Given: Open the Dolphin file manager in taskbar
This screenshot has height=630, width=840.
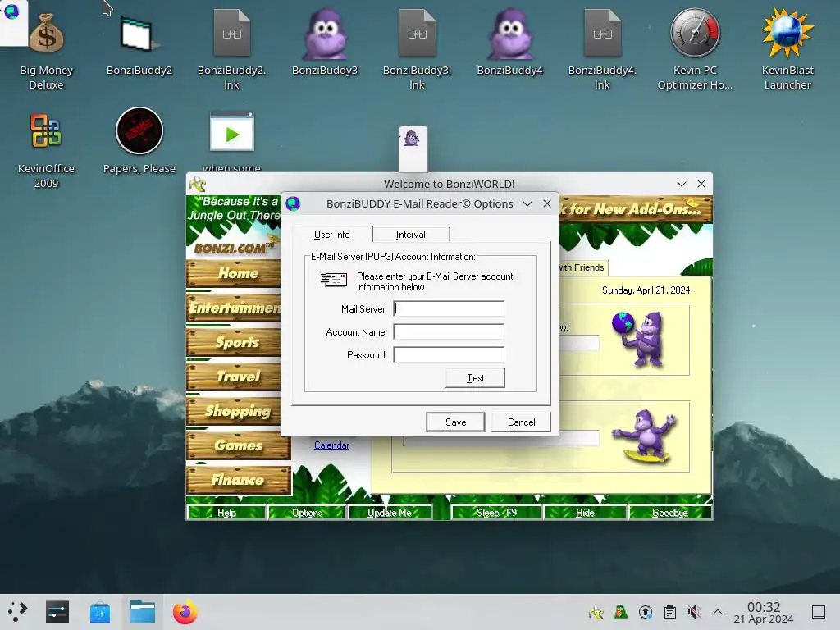Looking at the screenshot, I should pos(143,612).
